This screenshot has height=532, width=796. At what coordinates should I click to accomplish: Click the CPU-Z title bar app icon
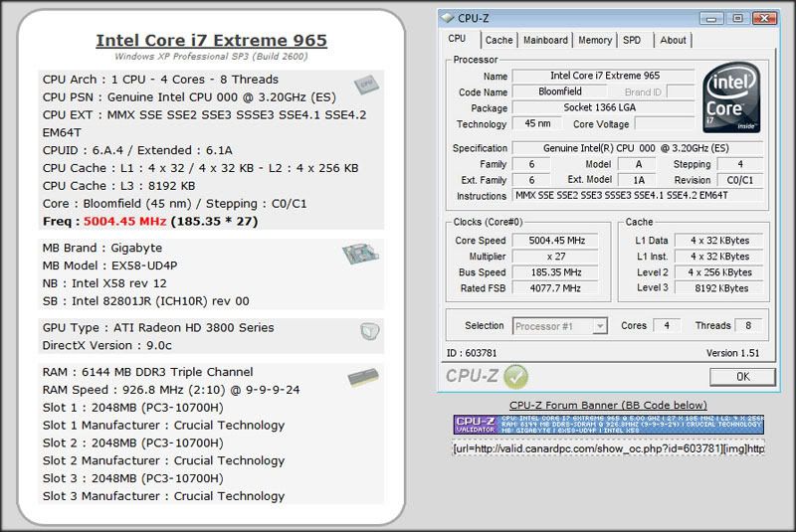click(x=447, y=18)
